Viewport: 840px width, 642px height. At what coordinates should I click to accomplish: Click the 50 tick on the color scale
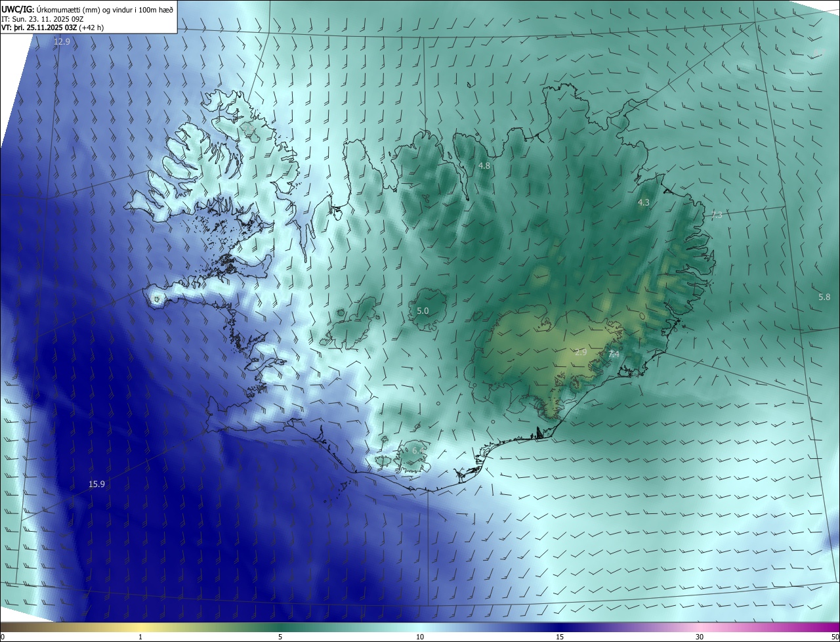(x=835, y=637)
